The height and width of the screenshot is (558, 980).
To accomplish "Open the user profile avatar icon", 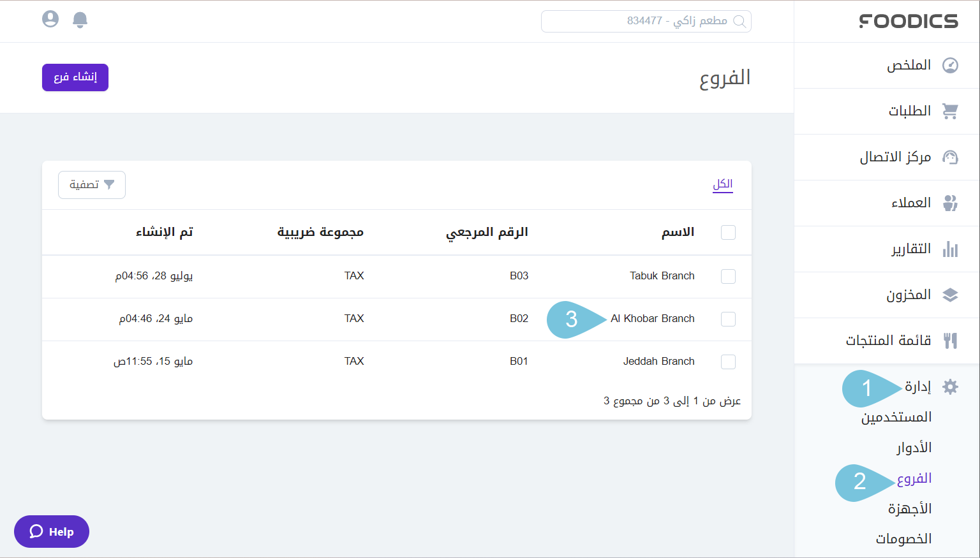I will coord(50,19).
